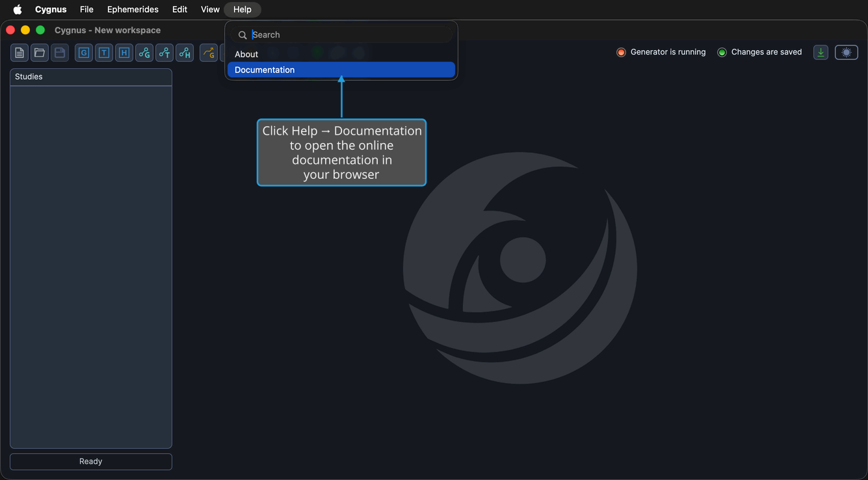Select the square H toolbar icon
Screen dimensions: 868x480
click(124, 53)
